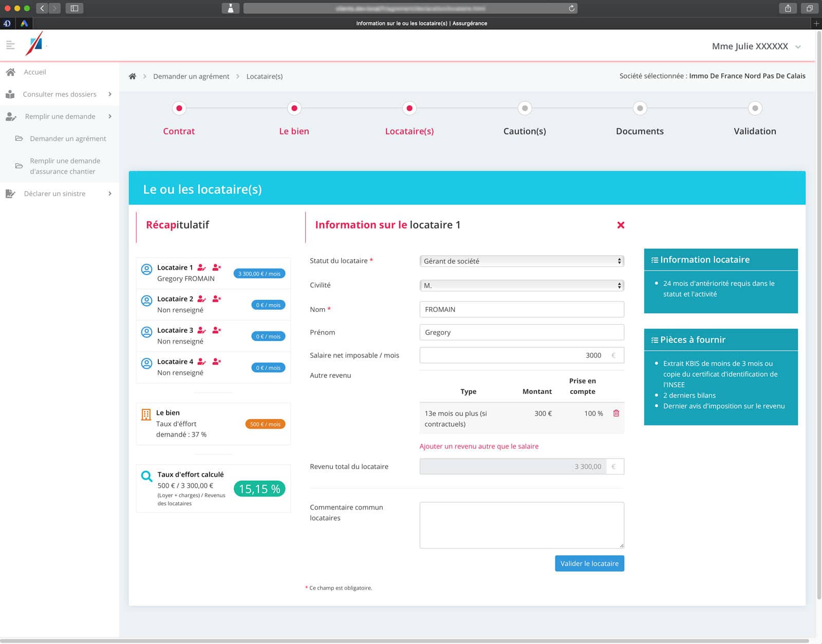Click the Déclarer un sinistre clipboard icon
The height and width of the screenshot is (644, 822).
[11, 193]
